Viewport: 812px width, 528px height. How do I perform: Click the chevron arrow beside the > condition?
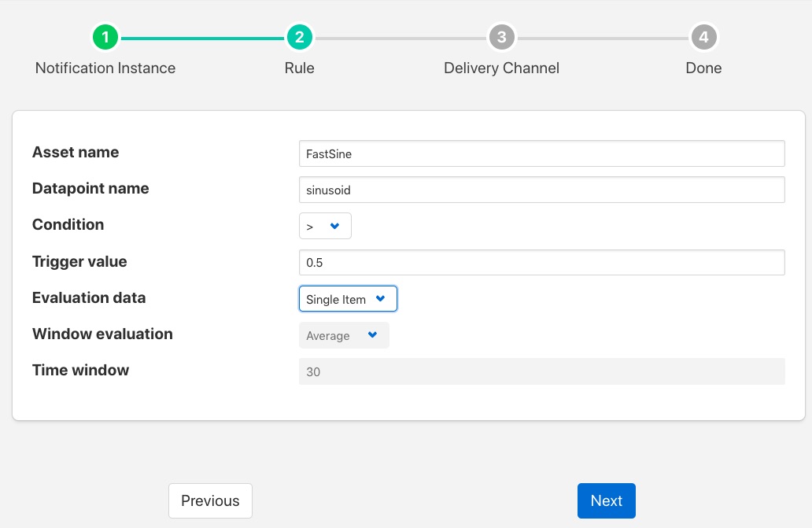(x=334, y=226)
